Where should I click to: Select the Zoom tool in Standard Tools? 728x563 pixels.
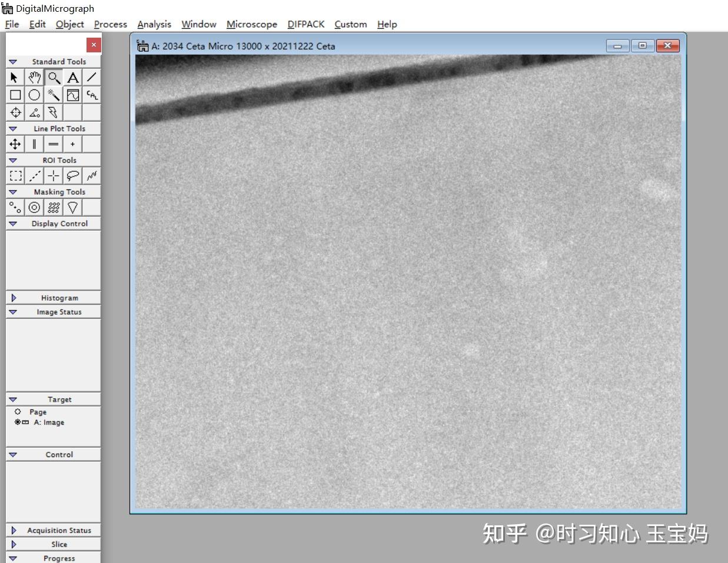[x=54, y=76]
